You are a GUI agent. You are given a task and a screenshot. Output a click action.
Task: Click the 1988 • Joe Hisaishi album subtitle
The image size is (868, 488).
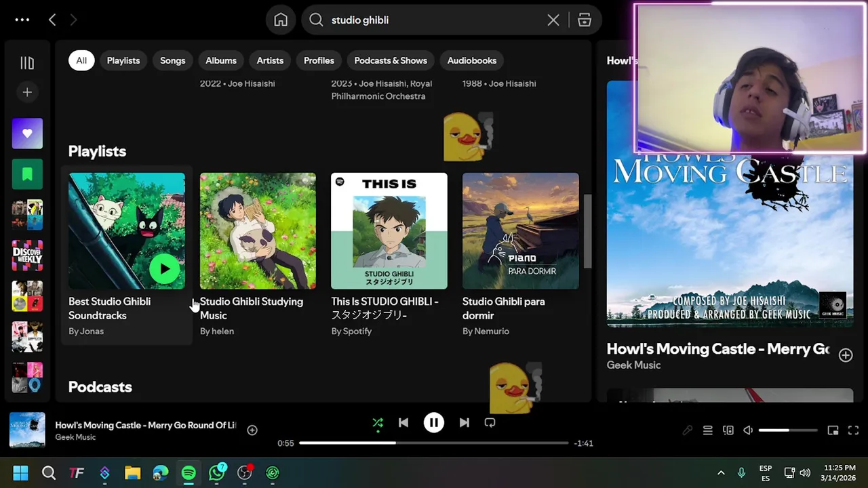coord(499,83)
